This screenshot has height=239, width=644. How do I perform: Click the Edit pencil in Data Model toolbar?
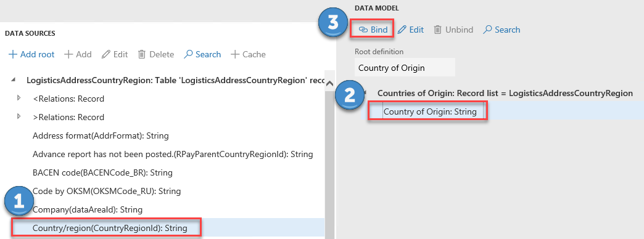click(x=402, y=30)
